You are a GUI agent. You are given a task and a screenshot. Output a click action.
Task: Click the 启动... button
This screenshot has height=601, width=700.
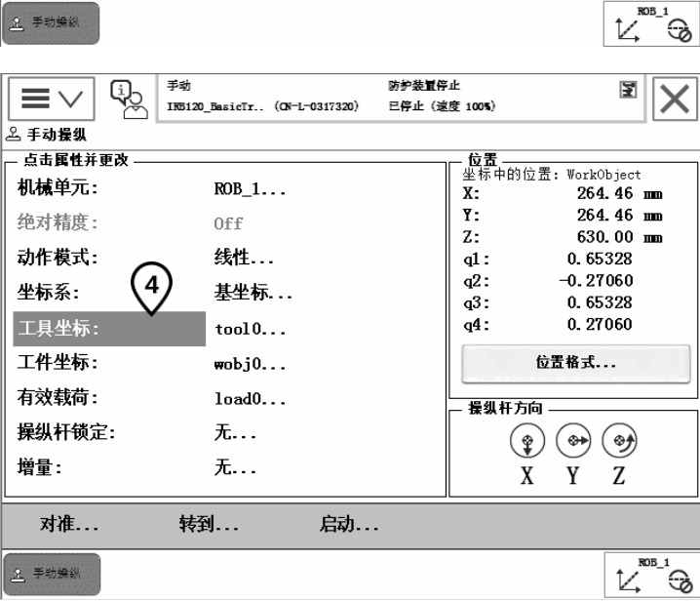tap(349, 524)
